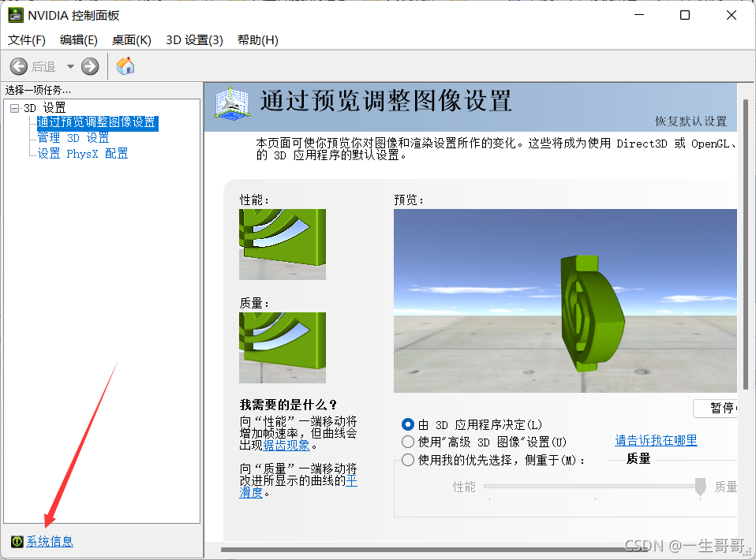Click the 质量 preview thumbnail

282,348
